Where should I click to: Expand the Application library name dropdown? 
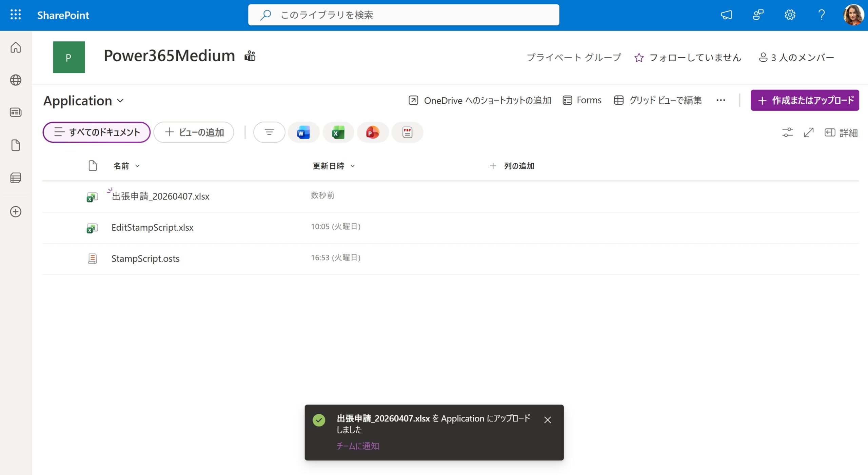pos(120,101)
